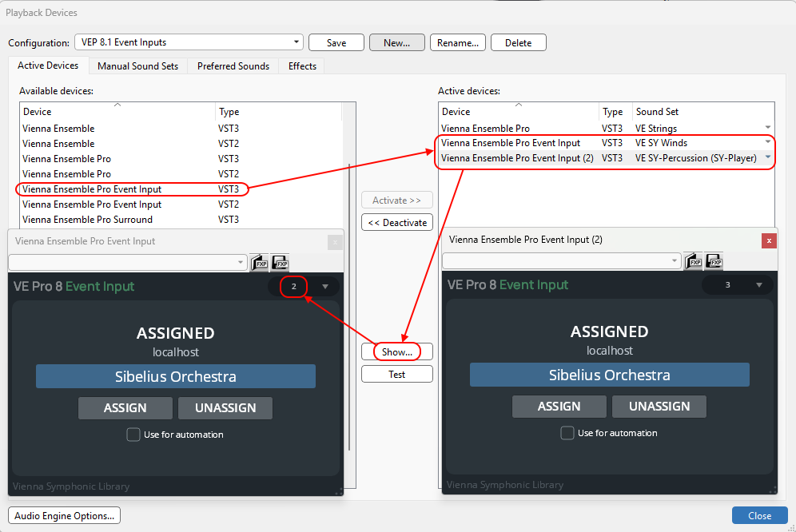
Task: Click UNASSIGN in left Event Input plugin
Action: [x=225, y=408]
